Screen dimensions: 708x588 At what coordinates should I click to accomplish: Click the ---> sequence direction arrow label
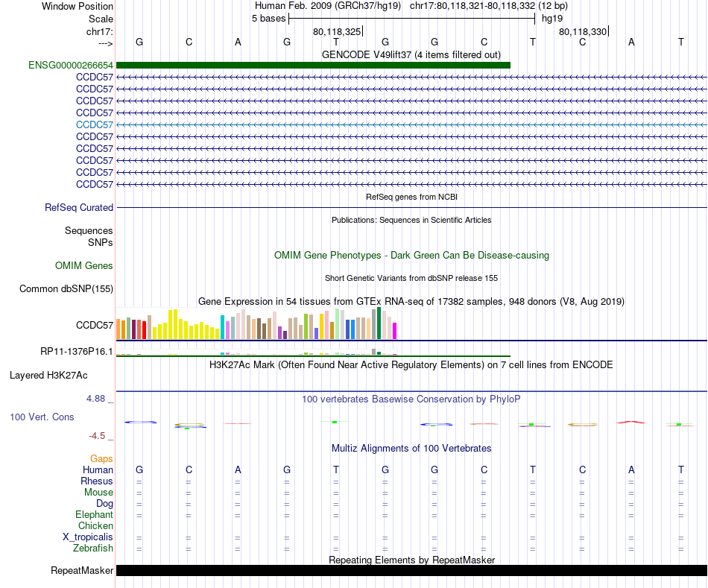click(105, 44)
